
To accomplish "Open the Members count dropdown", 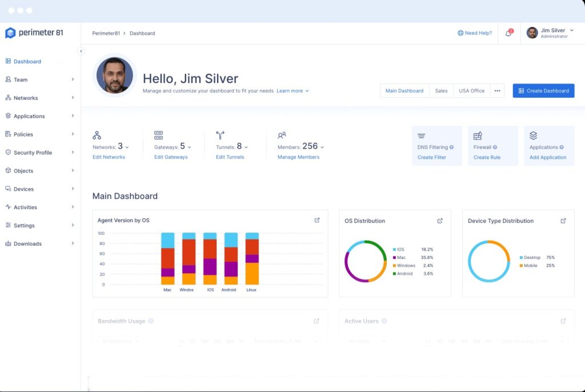I will [322, 147].
